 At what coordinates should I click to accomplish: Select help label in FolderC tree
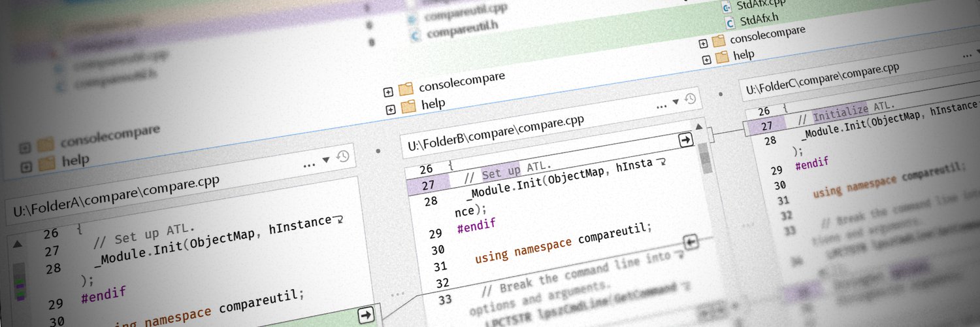coord(743,56)
